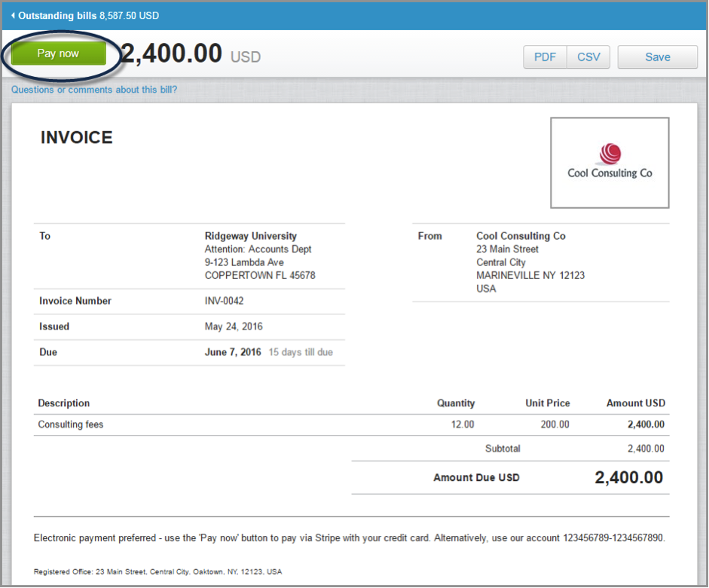Click the electronic payment preferred note
The height and width of the screenshot is (588, 709).
pyautogui.click(x=350, y=537)
